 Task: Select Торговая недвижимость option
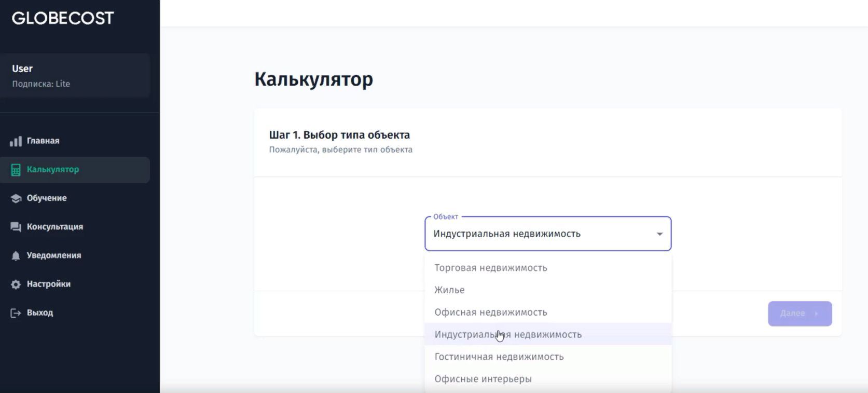tap(548, 268)
